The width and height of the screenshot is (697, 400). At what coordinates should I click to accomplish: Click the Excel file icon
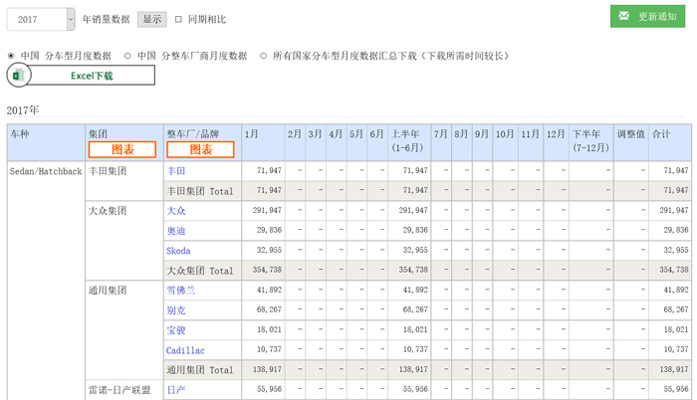pos(19,75)
